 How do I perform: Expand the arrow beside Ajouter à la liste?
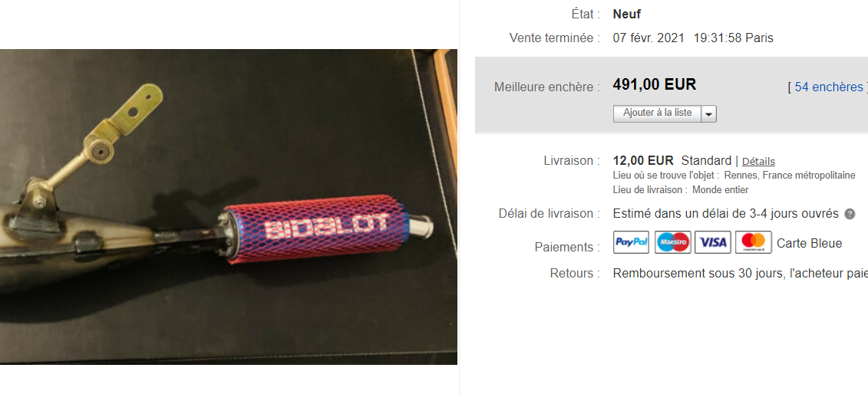pos(709,114)
